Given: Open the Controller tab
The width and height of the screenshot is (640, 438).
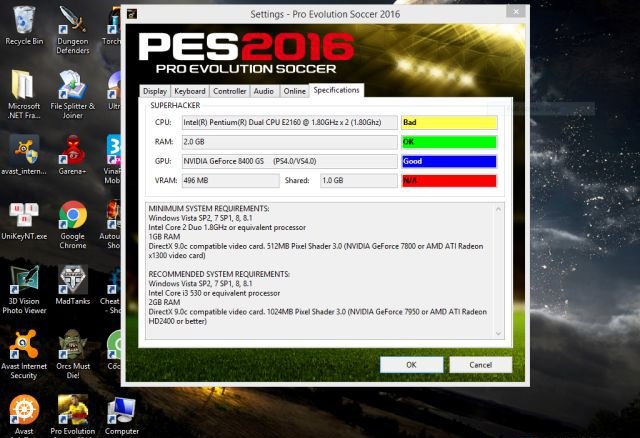Looking at the screenshot, I should 229,91.
